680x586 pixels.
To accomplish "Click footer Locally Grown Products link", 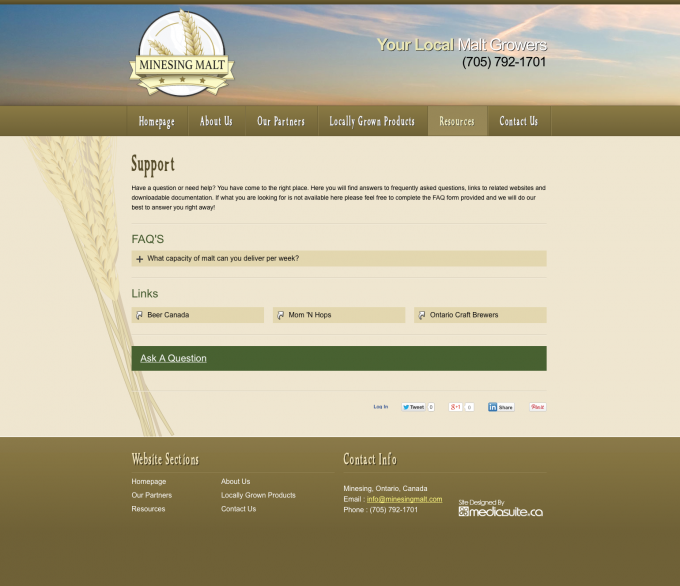I will 258,495.
